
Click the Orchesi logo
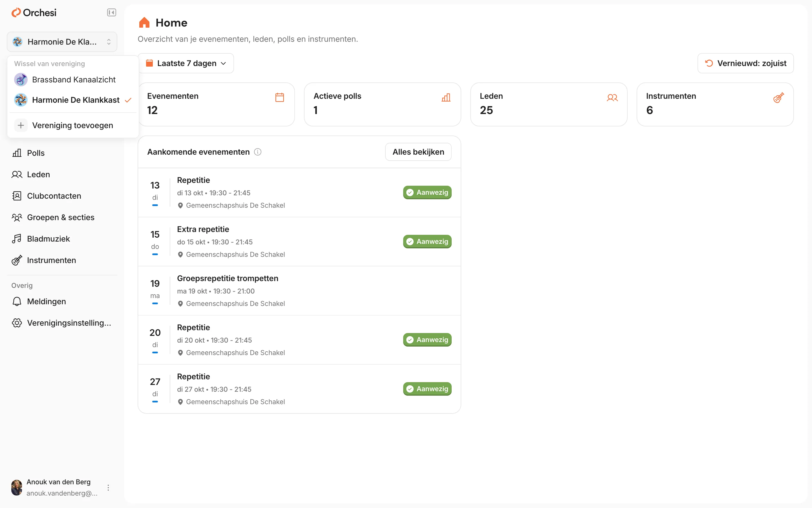34,13
